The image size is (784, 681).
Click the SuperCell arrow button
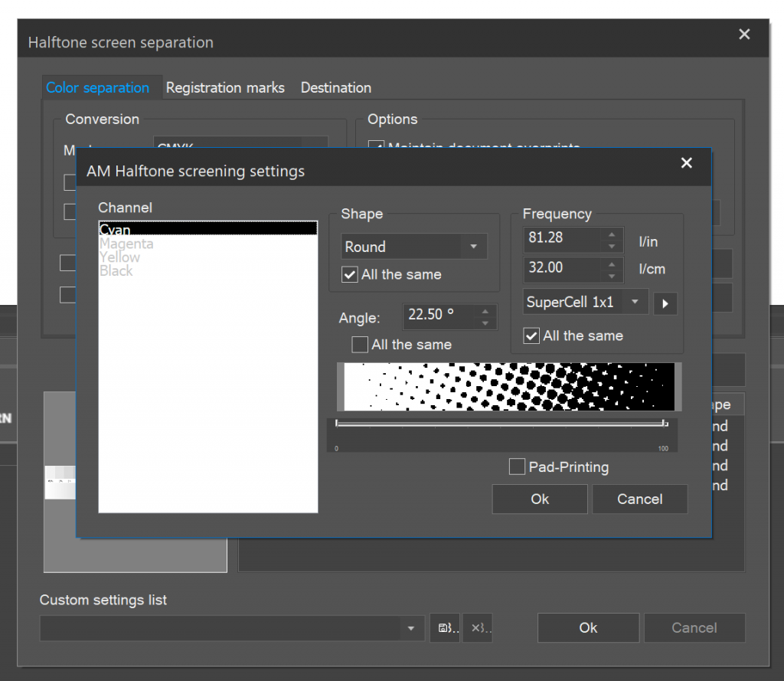[665, 303]
